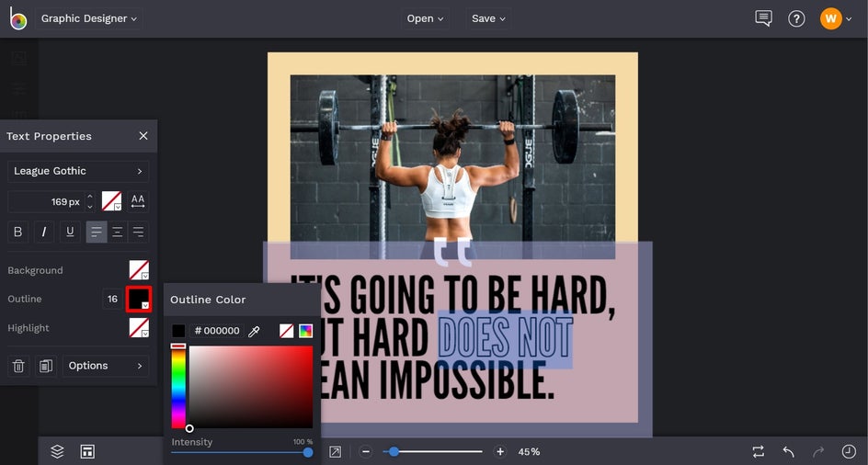Open the text color swatch
The image size is (868, 465).
(x=112, y=201)
